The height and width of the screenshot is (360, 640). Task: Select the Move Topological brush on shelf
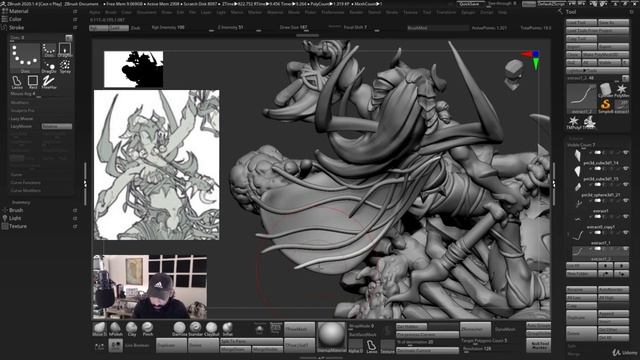[99, 329]
